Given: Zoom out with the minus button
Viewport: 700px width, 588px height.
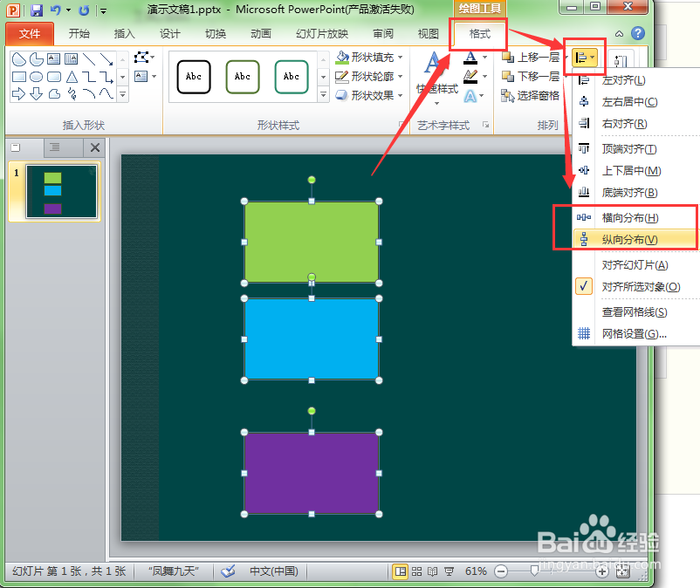Looking at the screenshot, I should [501, 571].
